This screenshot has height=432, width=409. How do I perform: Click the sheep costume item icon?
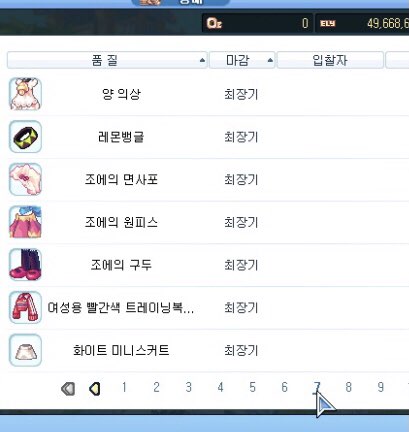[25, 94]
